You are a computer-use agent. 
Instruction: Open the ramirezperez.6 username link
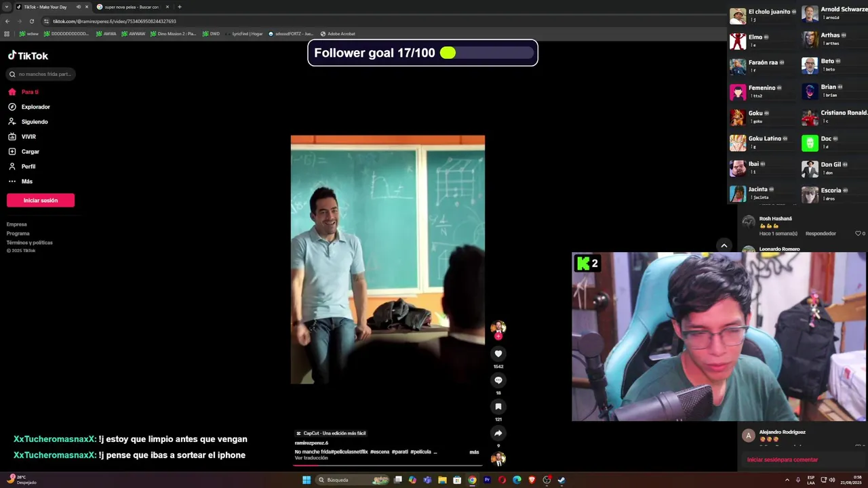point(311,443)
